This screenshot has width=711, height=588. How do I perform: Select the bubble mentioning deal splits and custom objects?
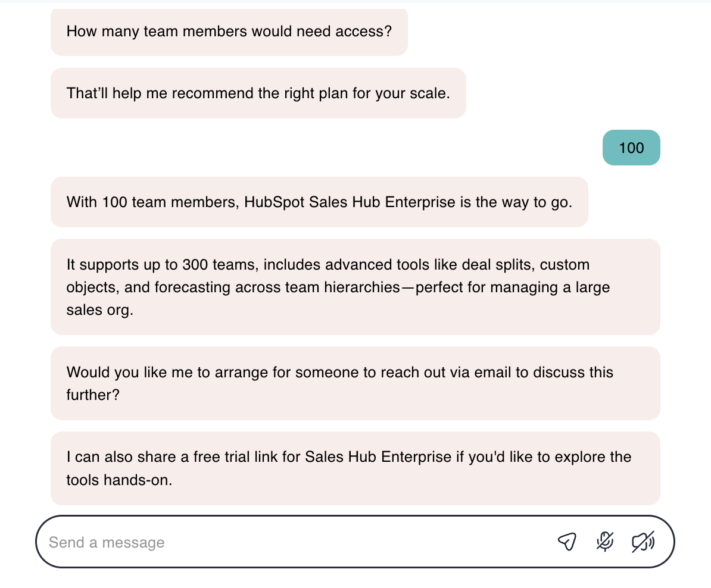(x=355, y=287)
